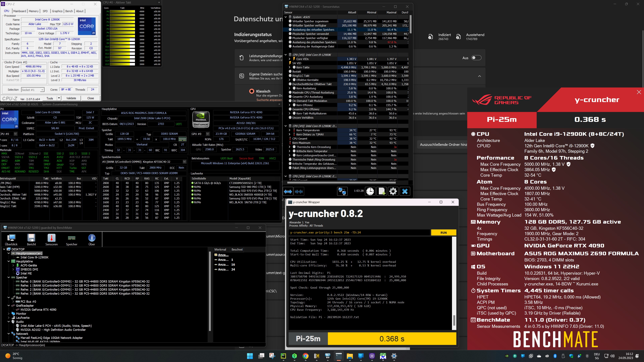Viewport: 644px width, 362px height.
Task: Click the Indiziert status icon in Settings
Action: [431, 37]
